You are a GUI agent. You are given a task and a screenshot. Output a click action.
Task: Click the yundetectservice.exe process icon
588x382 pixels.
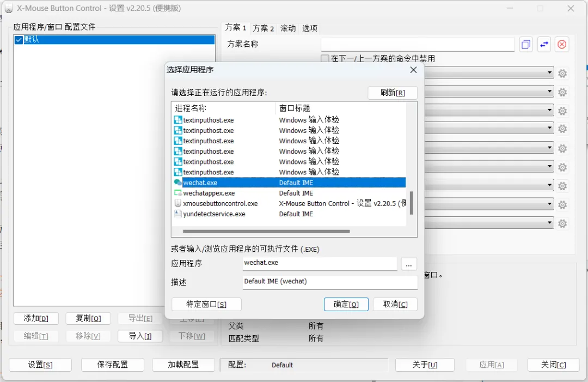tap(178, 214)
